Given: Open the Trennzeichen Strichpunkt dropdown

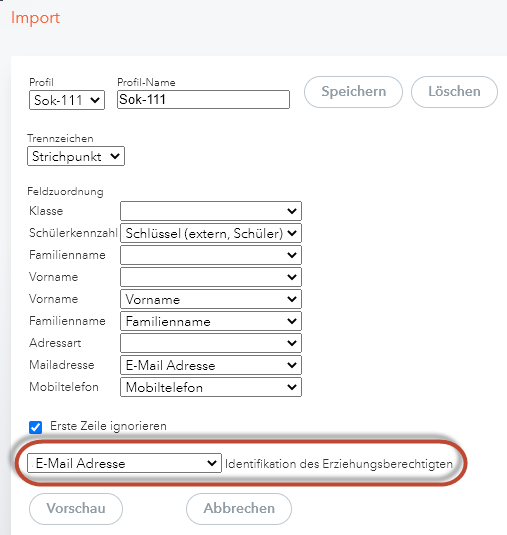Looking at the screenshot, I should click(76, 156).
